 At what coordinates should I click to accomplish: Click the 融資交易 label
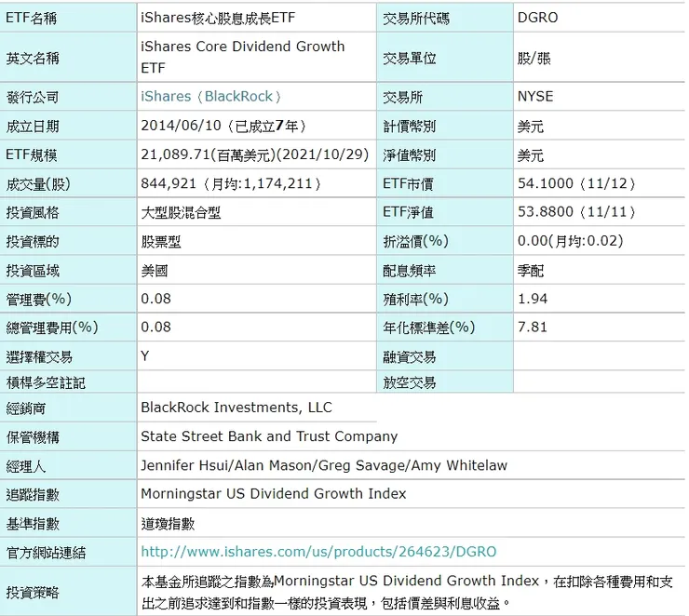pos(409,357)
